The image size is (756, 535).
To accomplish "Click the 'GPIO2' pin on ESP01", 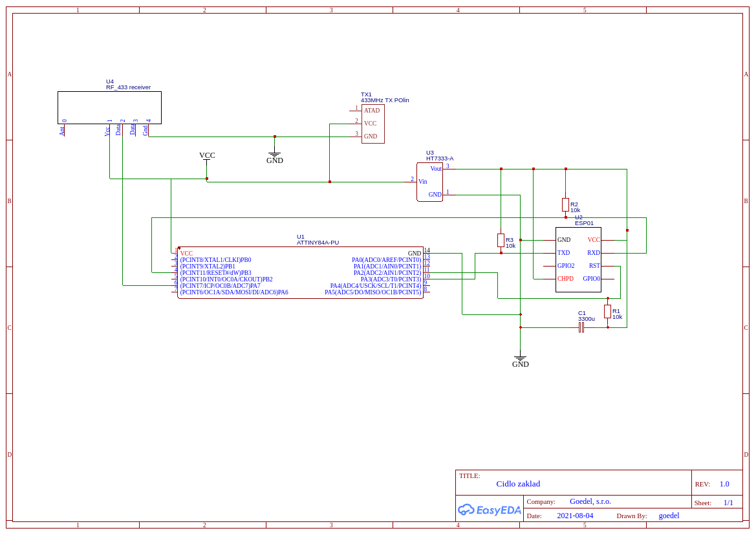I will (566, 266).
